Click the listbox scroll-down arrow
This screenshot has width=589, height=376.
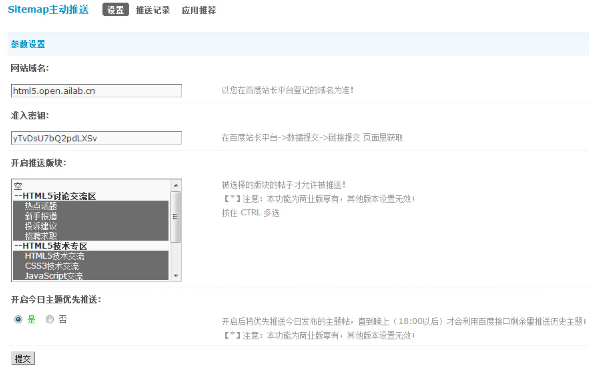(x=175, y=276)
